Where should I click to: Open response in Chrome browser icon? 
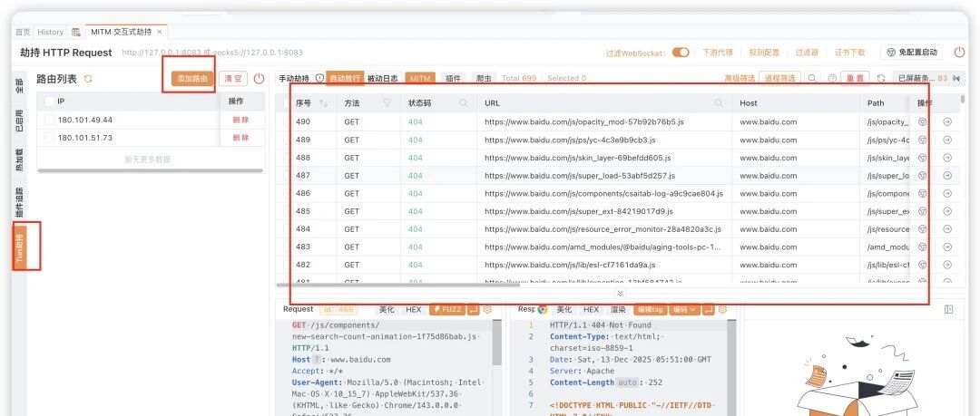tap(542, 309)
